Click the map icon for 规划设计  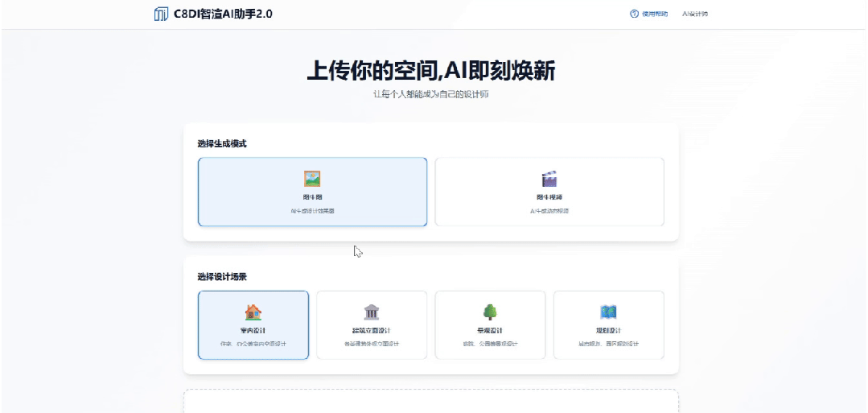[608, 312]
